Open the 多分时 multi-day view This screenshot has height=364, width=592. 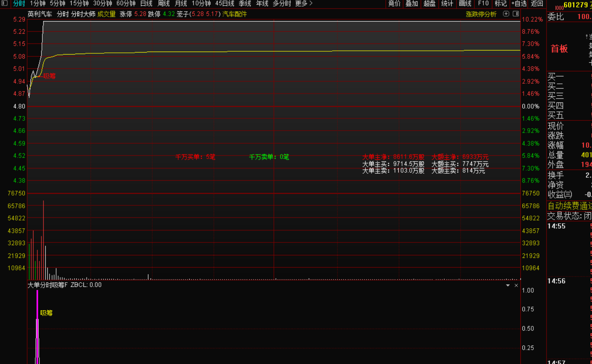282,4
